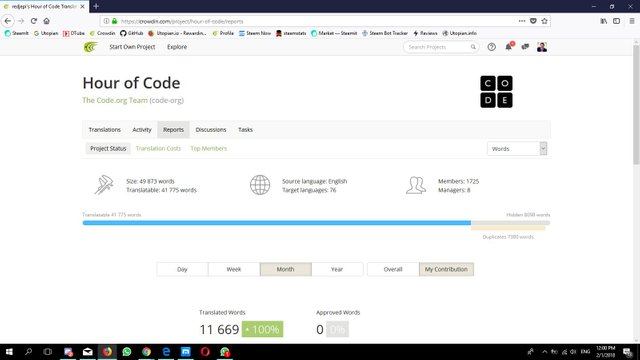Click Explore in top navigation
The height and width of the screenshot is (360, 640).
coord(177,47)
